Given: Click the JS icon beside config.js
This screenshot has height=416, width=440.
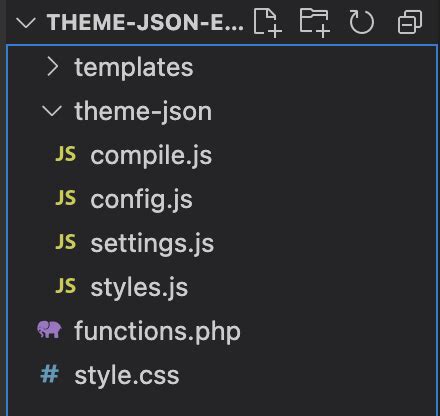Looking at the screenshot, I should tap(66, 198).
